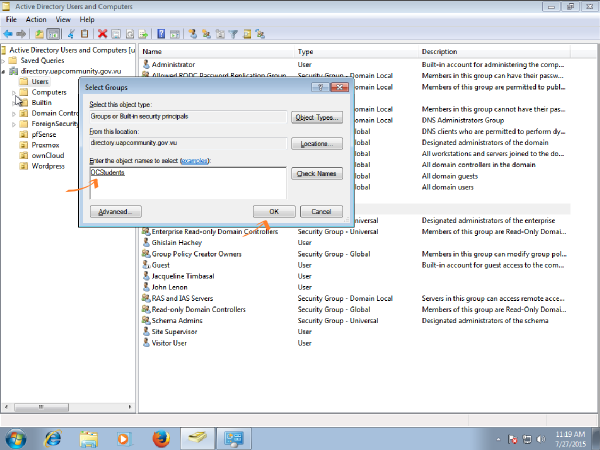Click the Export List toolbar icon
600x450 pixels.
point(143,34)
